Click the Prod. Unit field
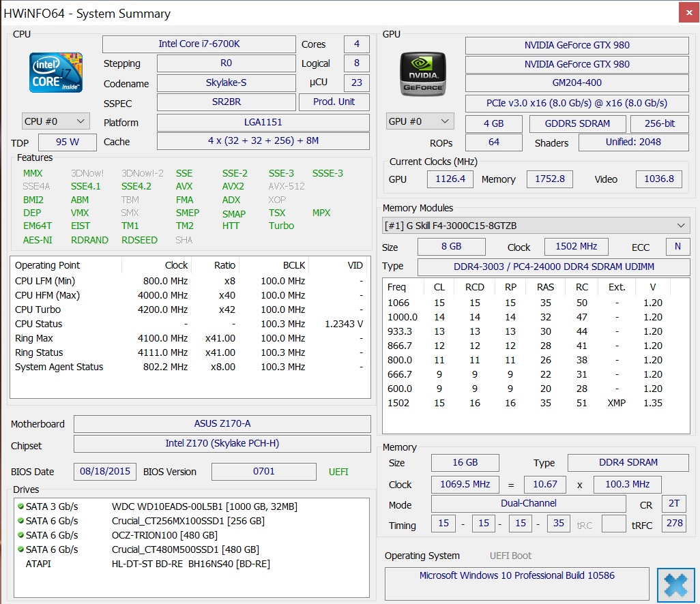 click(x=334, y=102)
